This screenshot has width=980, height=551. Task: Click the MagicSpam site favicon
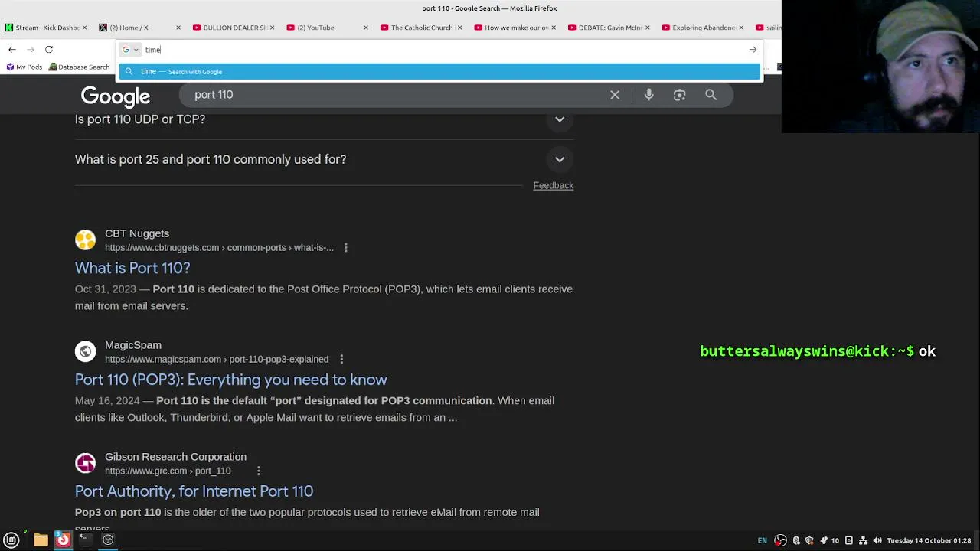pyautogui.click(x=85, y=351)
